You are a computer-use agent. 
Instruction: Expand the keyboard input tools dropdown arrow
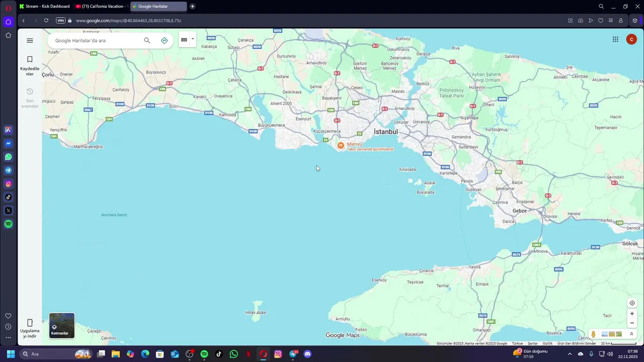click(x=193, y=39)
